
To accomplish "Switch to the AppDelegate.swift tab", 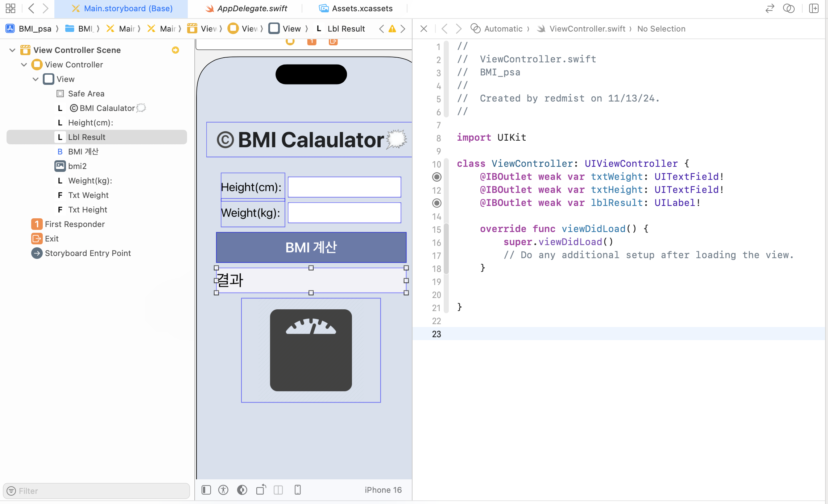I will click(x=247, y=8).
